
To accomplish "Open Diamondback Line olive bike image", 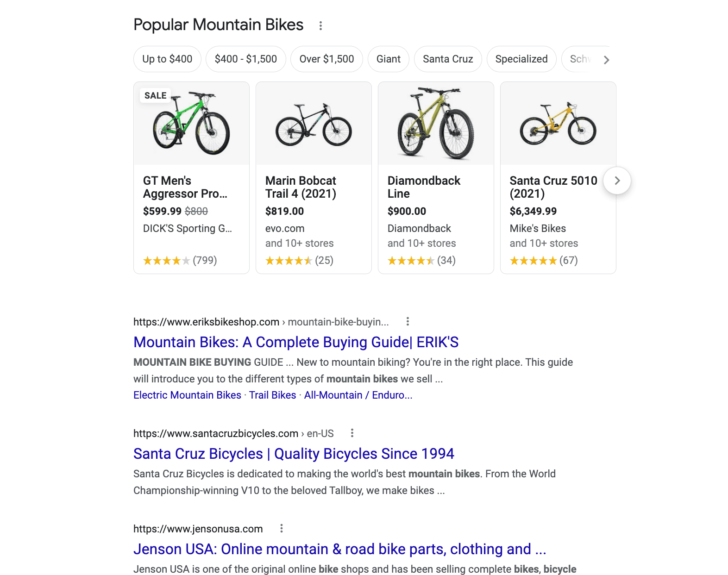I will pyautogui.click(x=436, y=123).
